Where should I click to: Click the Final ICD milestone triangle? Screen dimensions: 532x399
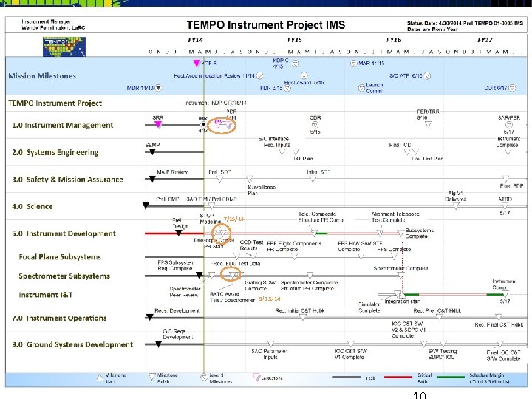coord(407,151)
